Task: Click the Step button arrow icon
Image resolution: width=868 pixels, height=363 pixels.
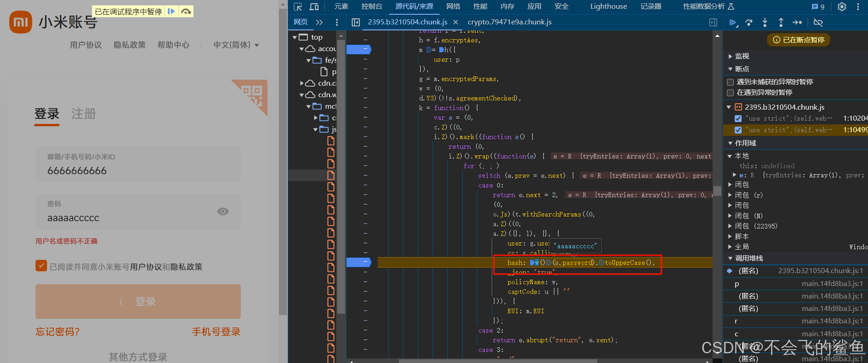Action: (x=797, y=22)
